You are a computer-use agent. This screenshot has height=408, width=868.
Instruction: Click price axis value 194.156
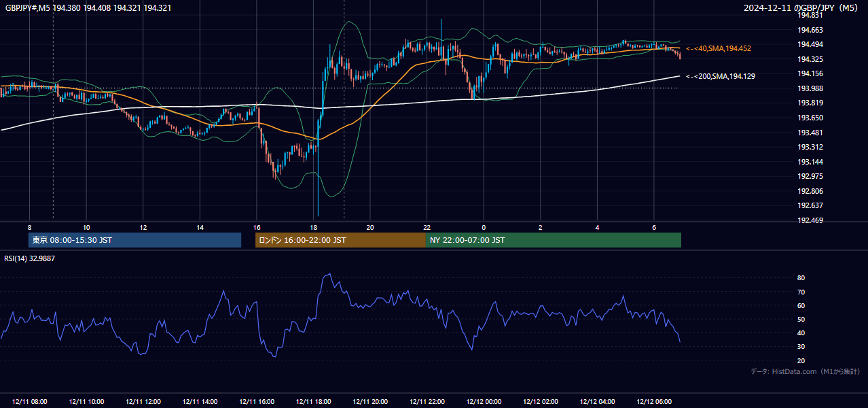pyautogui.click(x=810, y=73)
